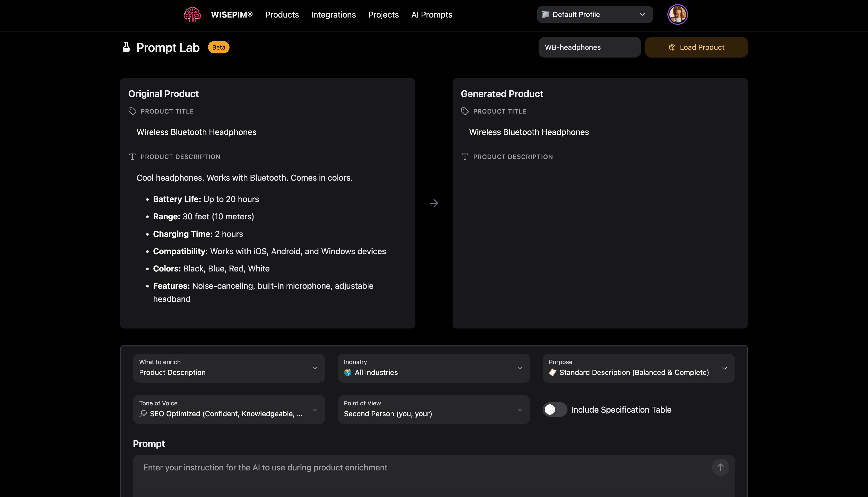Click the Original Product title tag icon
The height and width of the screenshot is (497, 868).
pos(132,111)
